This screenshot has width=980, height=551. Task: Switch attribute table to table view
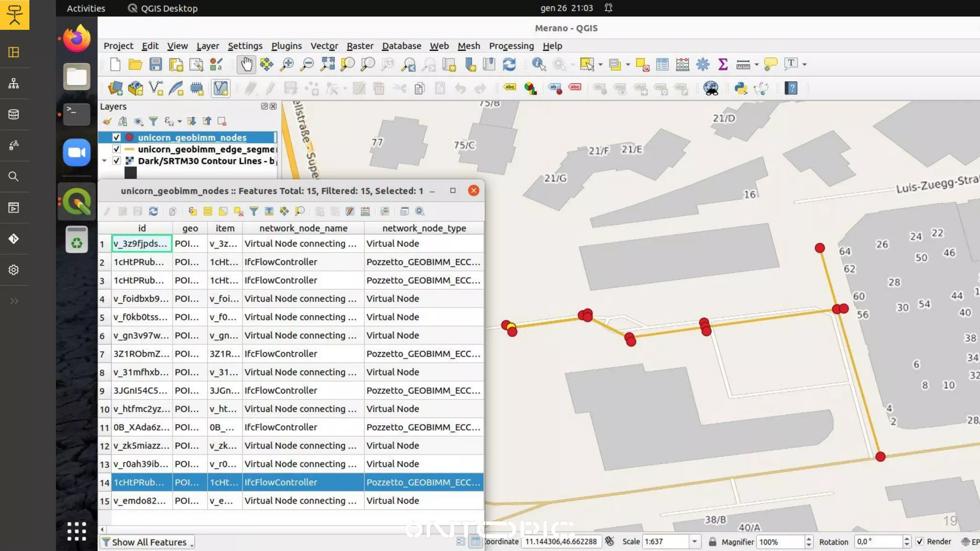pos(475,542)
